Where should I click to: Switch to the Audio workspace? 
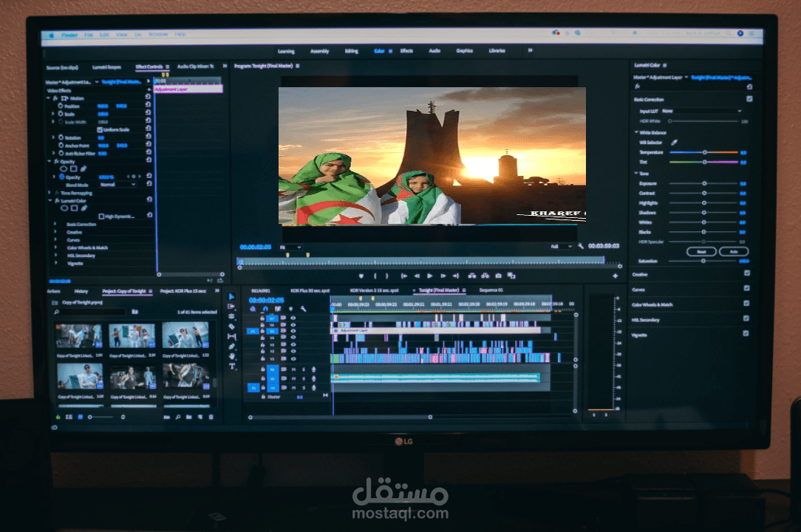[434, 50]
